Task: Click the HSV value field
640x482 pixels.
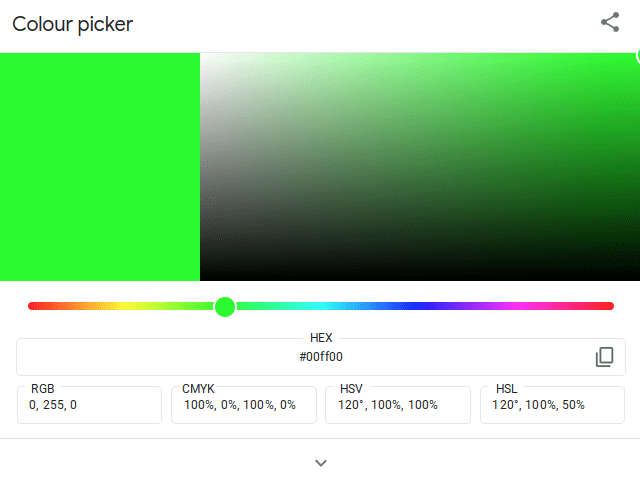Action: pos(398,405)
